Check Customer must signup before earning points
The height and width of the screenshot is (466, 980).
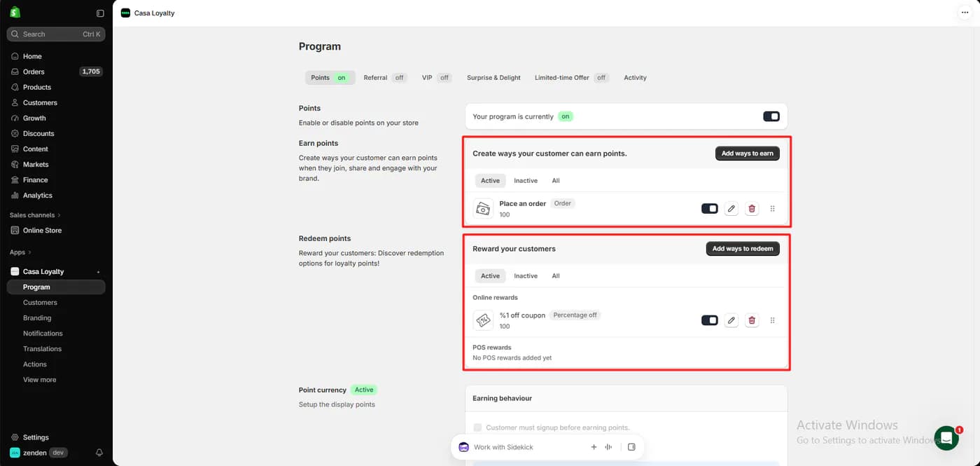click(x=477, y=427)
